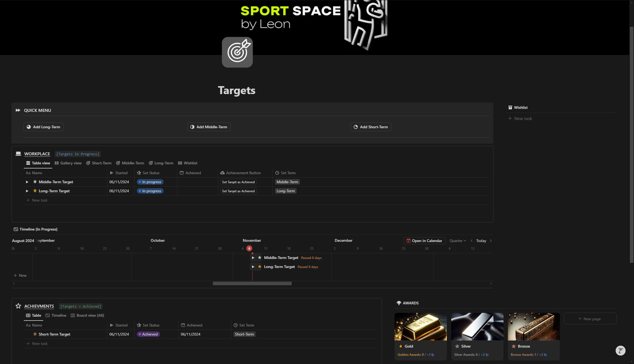Image resolution: width=634 pixels, height=364 pixels.
Task: Switch to Gallery view tab
Action: [x=68, y=163]
